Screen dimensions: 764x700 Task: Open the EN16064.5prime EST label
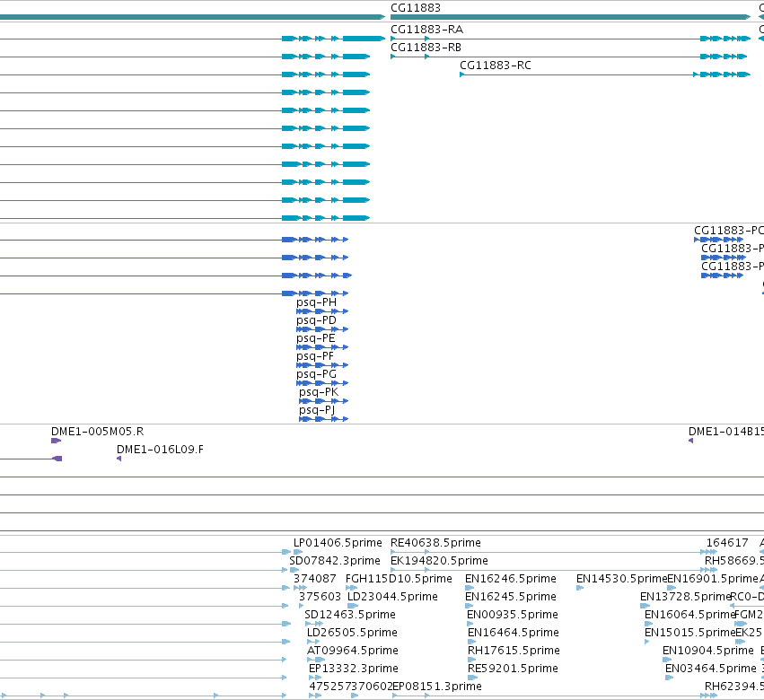[690, 615]
